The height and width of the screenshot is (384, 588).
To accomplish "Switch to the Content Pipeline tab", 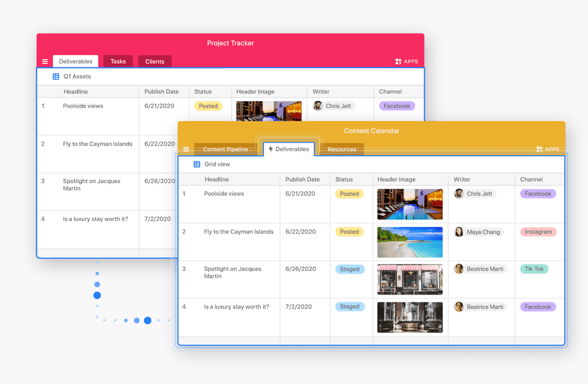I will click(x=225, y=149).
